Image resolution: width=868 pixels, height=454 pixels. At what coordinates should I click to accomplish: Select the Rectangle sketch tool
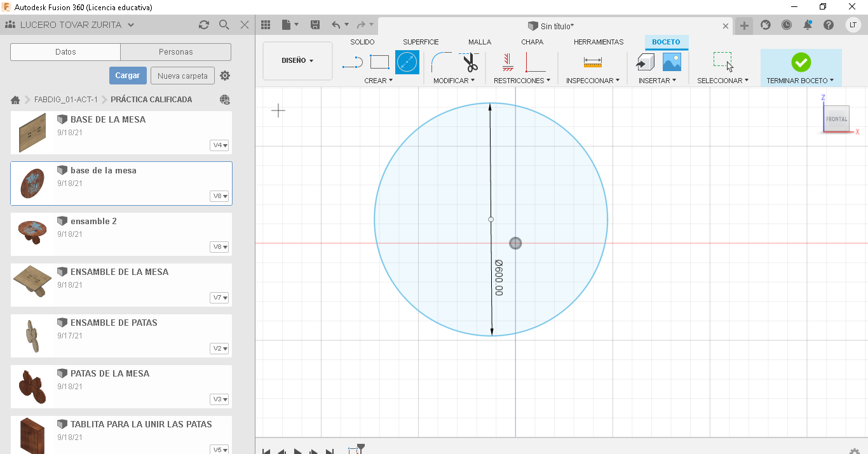click(x=379, y=62)
